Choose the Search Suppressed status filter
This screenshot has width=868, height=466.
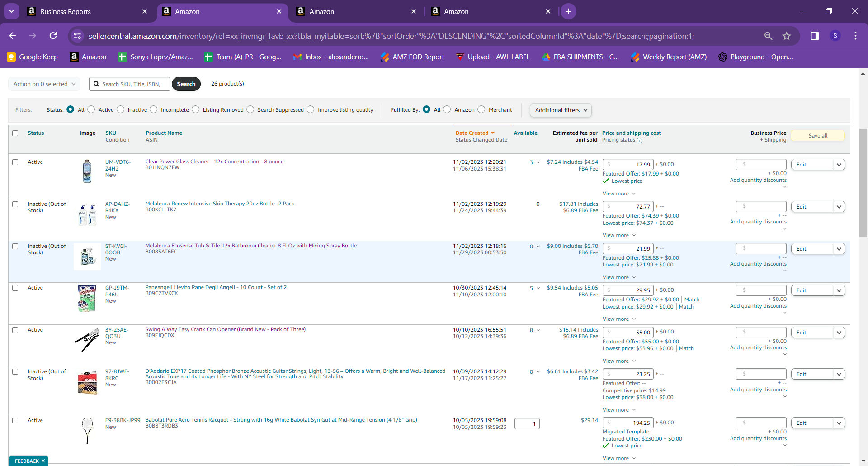click(250, 109)
